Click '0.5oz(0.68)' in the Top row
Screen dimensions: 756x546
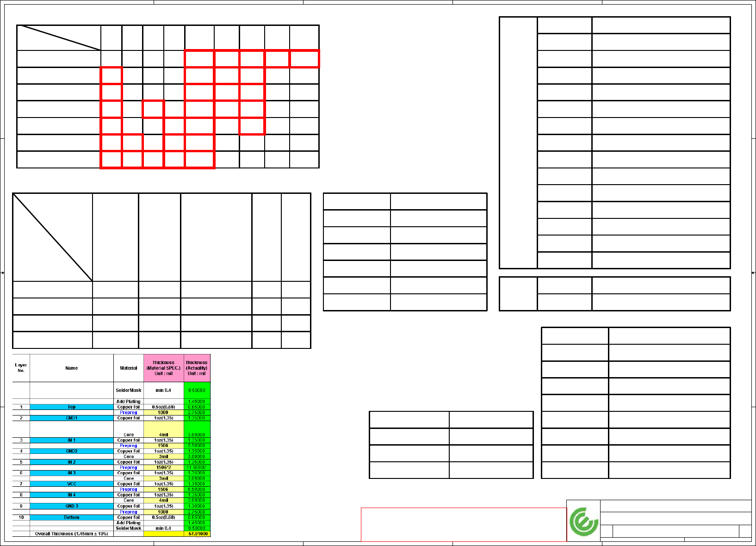coord(164,407)
